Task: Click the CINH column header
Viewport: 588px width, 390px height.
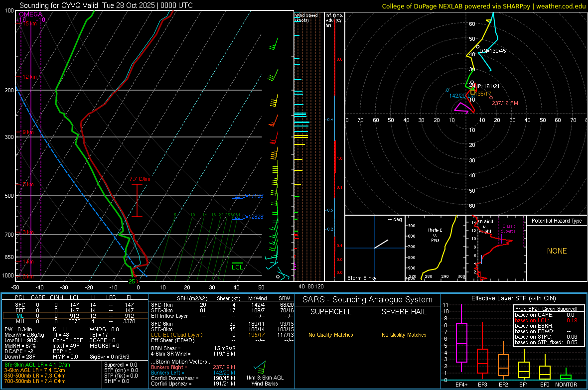Action: pyautogui.click(x=56, y=297)
